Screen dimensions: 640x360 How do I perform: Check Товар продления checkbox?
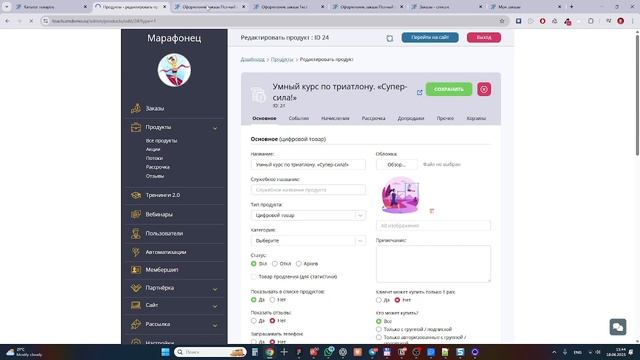click(x=253, y=277)
